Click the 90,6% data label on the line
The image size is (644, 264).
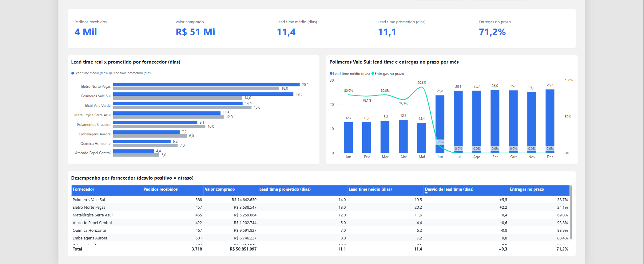pos(422,83)
